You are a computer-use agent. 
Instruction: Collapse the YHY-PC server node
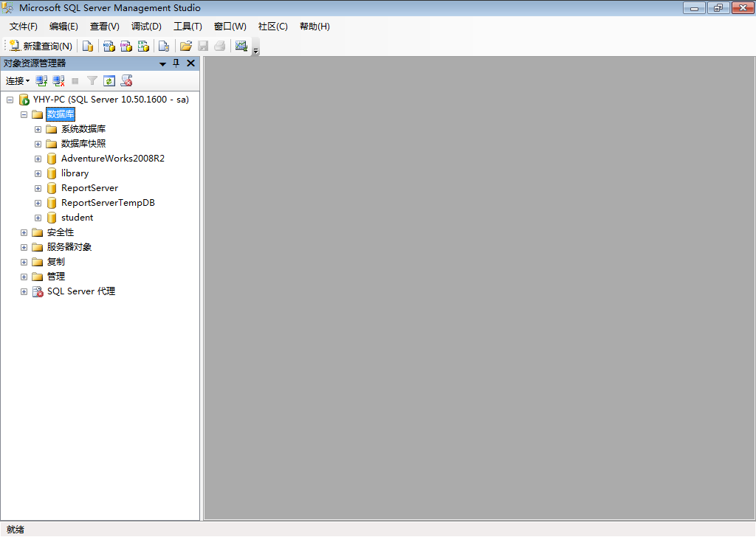click(10, 100)
